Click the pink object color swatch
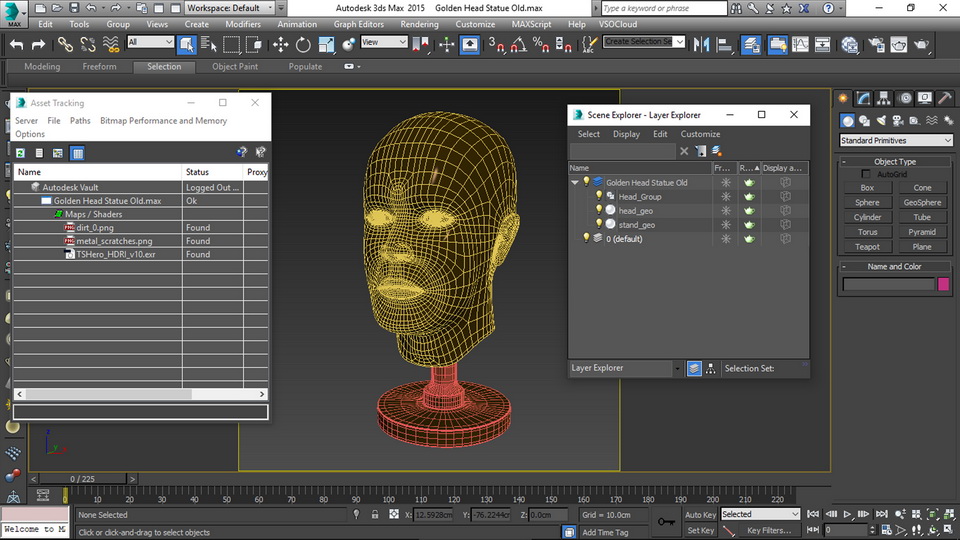Image resolution: width=960 pixels, height=540 pixels. [x=943, y=285]
